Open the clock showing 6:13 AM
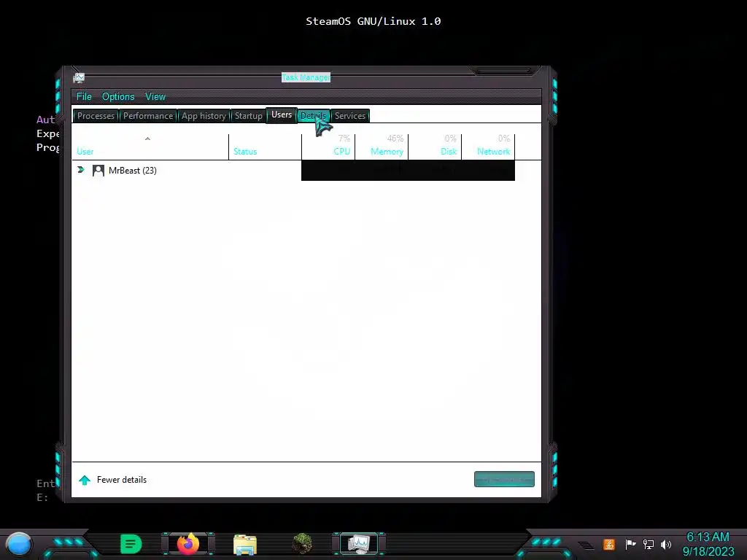Screen dimensions: 747x560 (708, 544)
